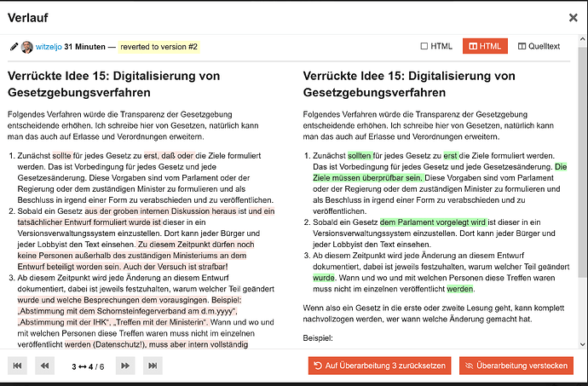Click red highlighted 'Auch der Versuch ist strafbar!'

tap(176, 267)
